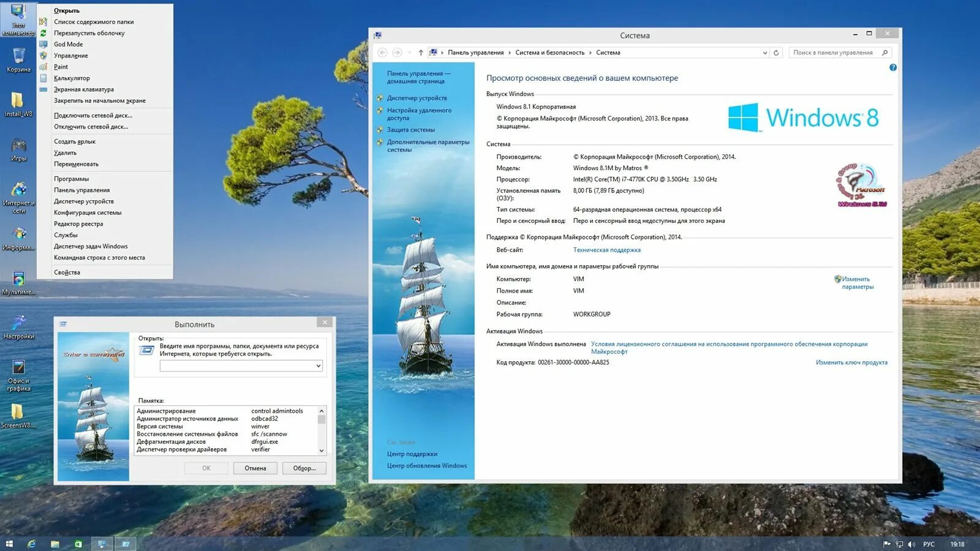The height and width of the screenshot is (551, 980).
Task: Open the license agreement terms link under Активация Windows
Action: click(x=729, y=348)
